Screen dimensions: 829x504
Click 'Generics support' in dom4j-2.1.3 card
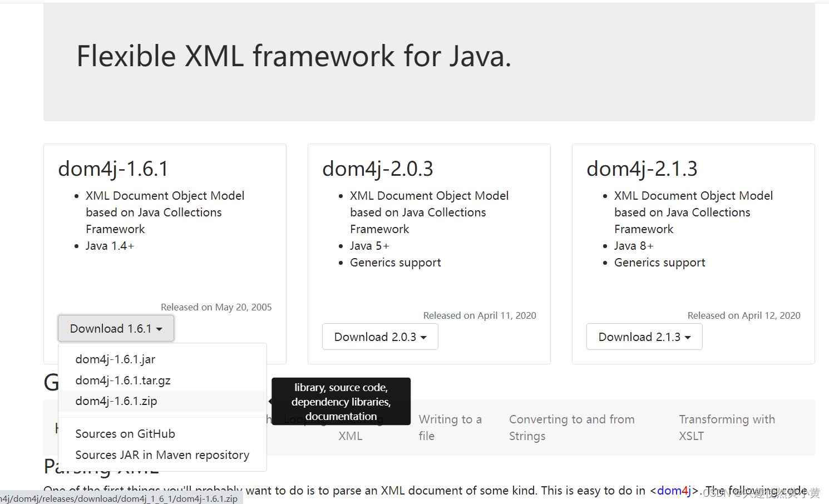659,263
